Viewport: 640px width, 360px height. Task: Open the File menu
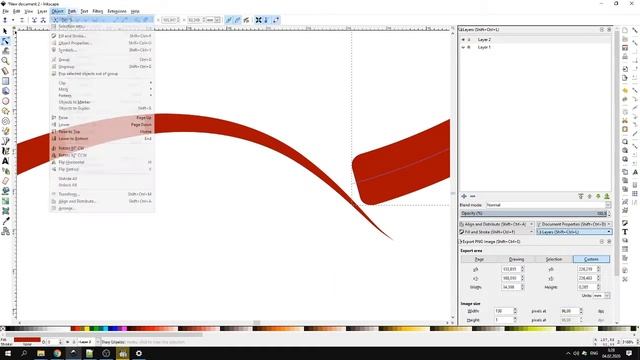click(5, 11)
